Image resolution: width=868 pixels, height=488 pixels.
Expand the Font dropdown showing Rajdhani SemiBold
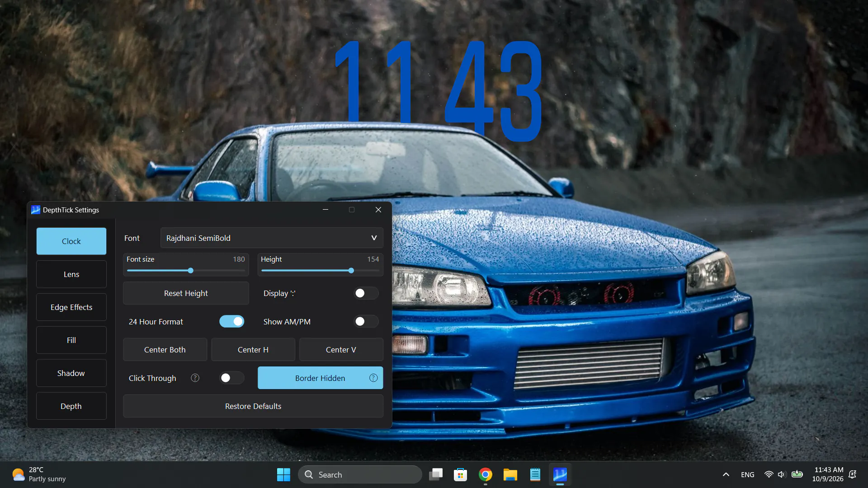tap(272, 238)
